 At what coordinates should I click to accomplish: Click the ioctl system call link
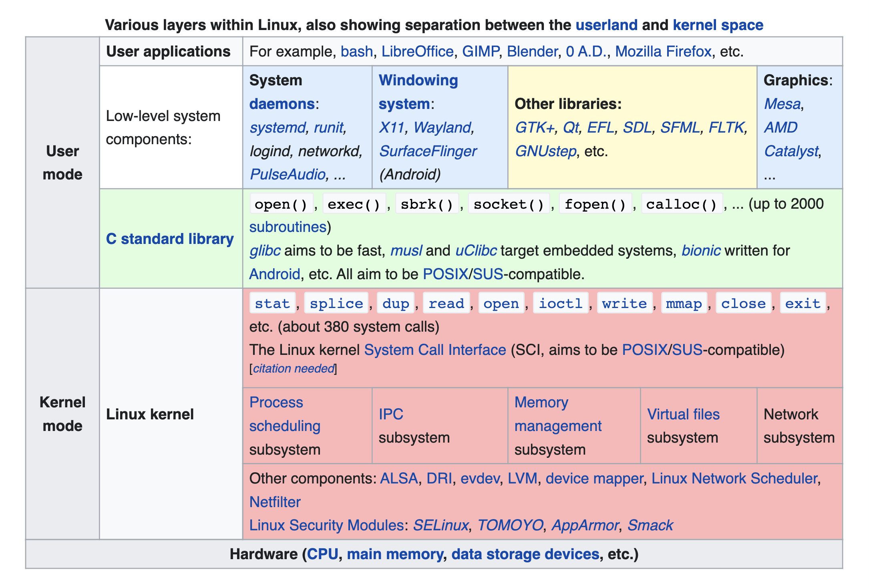[560, 303]
